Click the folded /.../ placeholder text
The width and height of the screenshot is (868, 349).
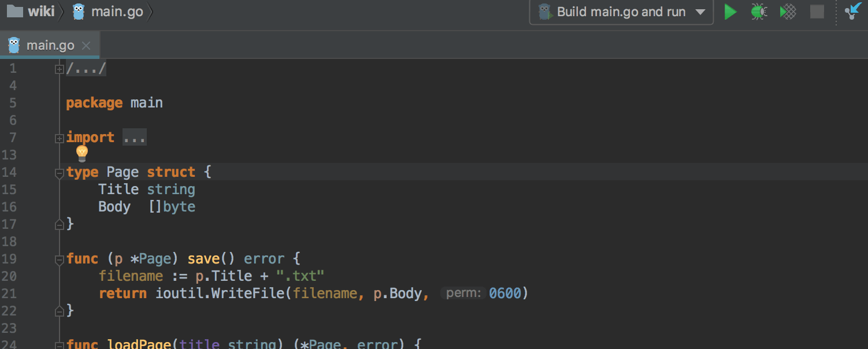(x=86, y=69)
